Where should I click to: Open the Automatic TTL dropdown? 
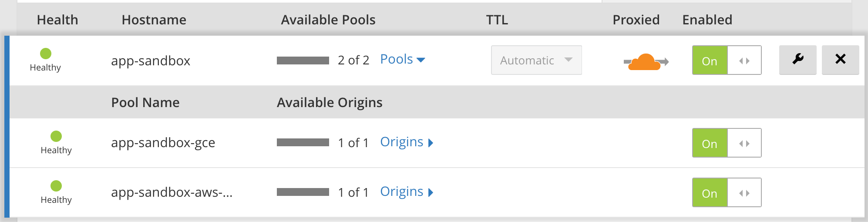[536, 60]
